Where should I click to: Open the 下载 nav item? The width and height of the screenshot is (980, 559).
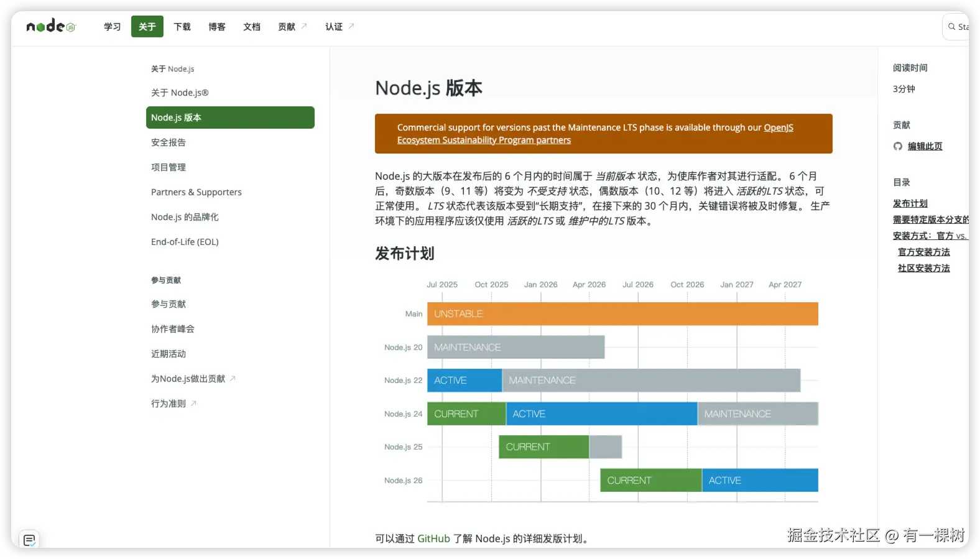coord(182,27)
